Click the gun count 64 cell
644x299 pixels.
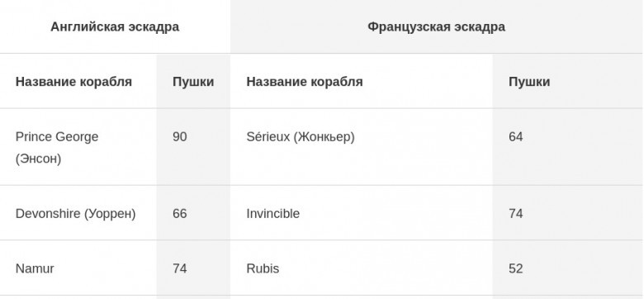568,147
